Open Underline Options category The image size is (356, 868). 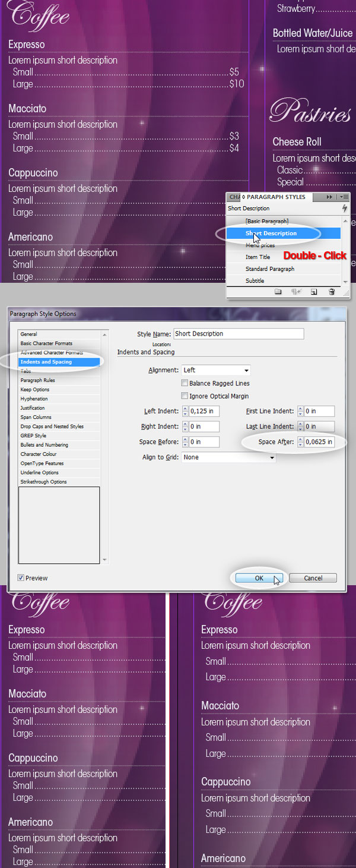[59, 472]
